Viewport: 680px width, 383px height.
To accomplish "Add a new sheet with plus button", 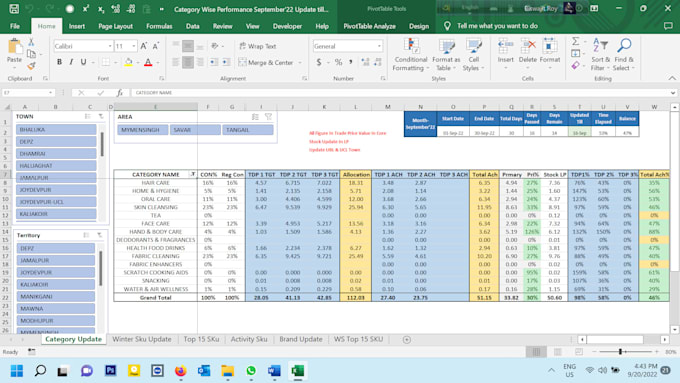I will [x=406, y=340].
